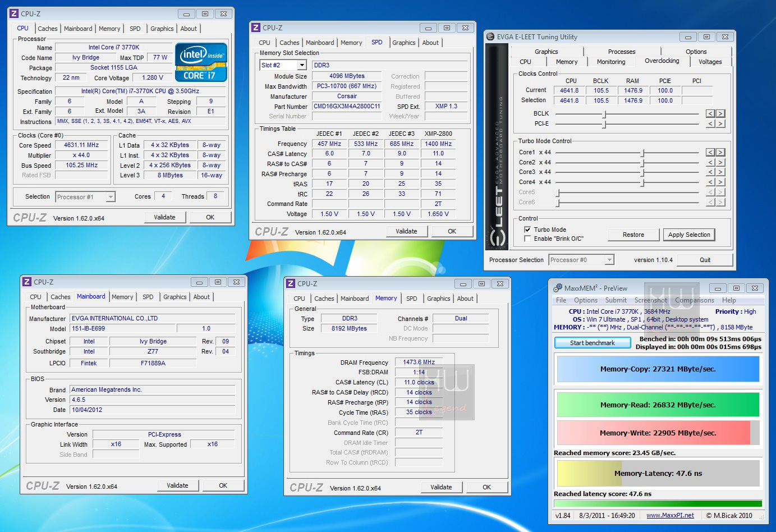Image resolution: width=776 pixels, height=532 pixels.
Task: Open the www.MaxxPI.net link
Action: pos(670,515)
